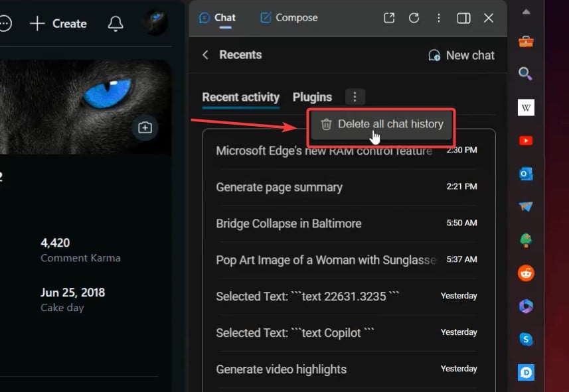Click the add banner image camera icon
569x392 pixels.
(145, 127)
